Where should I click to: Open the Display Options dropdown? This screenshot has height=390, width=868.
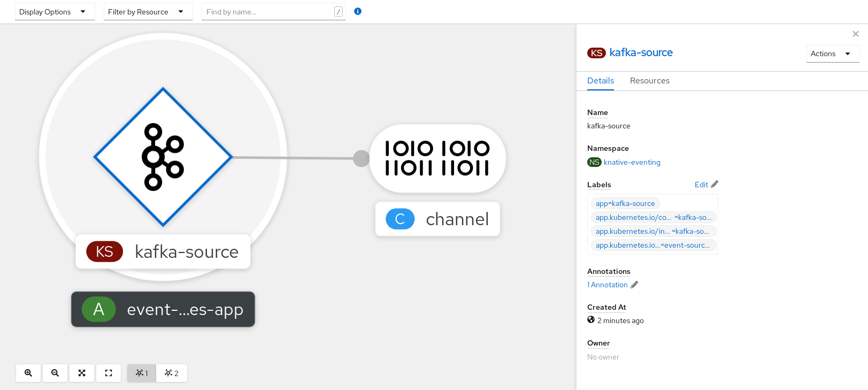[x=55, y=12]
